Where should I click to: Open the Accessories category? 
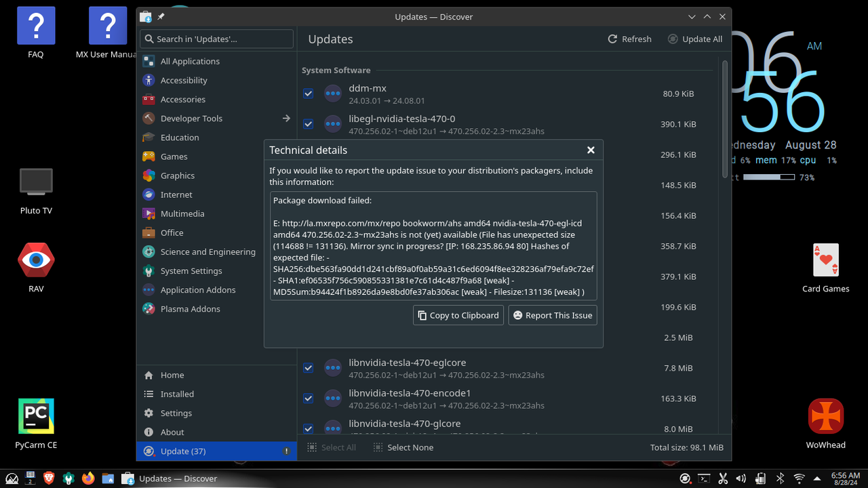pos(216,99)
